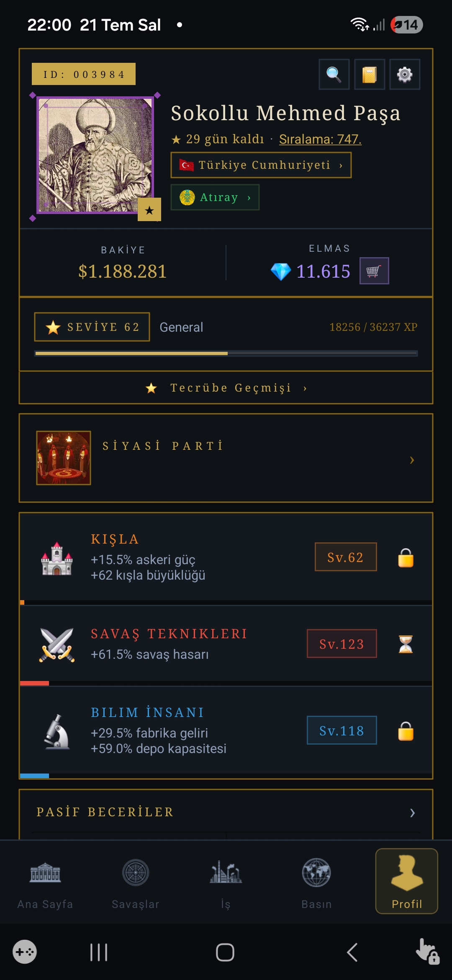452x980 pixels.
Task: Tap the hourglass next to Savaş Teknikleri
Action: click(406, 644)
